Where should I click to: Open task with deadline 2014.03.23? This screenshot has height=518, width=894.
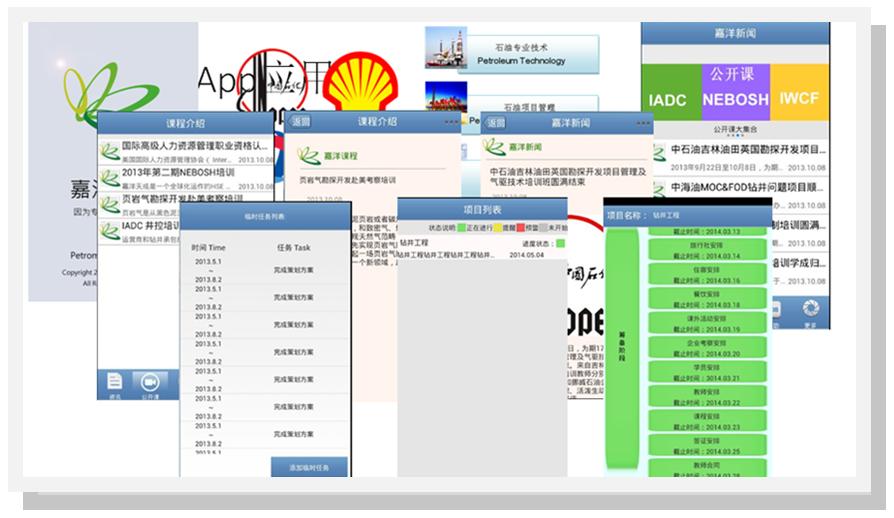(x=708, y=422)
